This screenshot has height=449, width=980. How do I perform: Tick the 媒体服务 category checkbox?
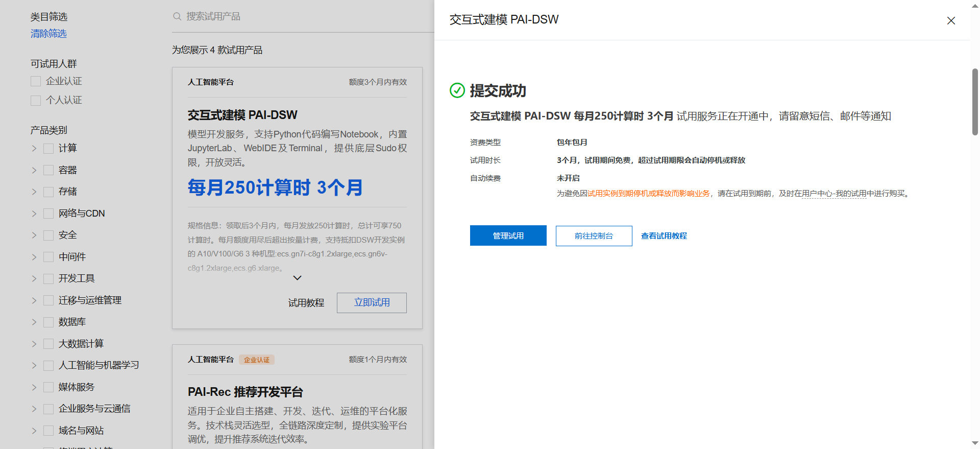tap(48, 387)
